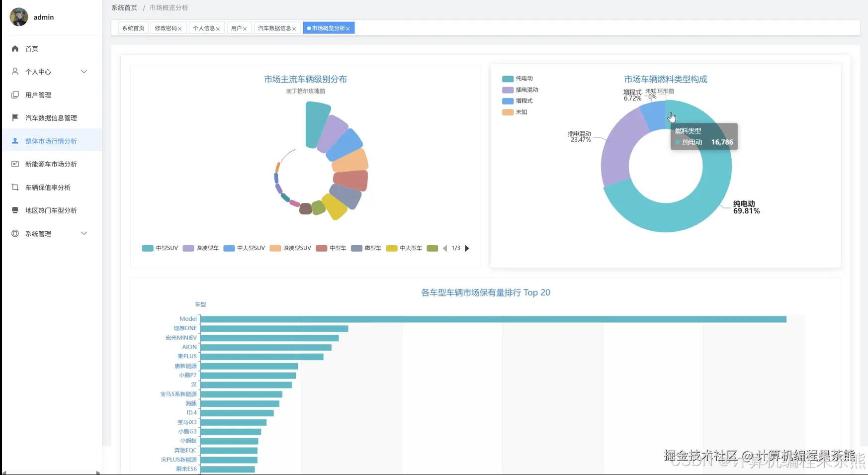868x475 pixels.
Task: Click the yellow petal in rose chart
Action: point(335,206)
